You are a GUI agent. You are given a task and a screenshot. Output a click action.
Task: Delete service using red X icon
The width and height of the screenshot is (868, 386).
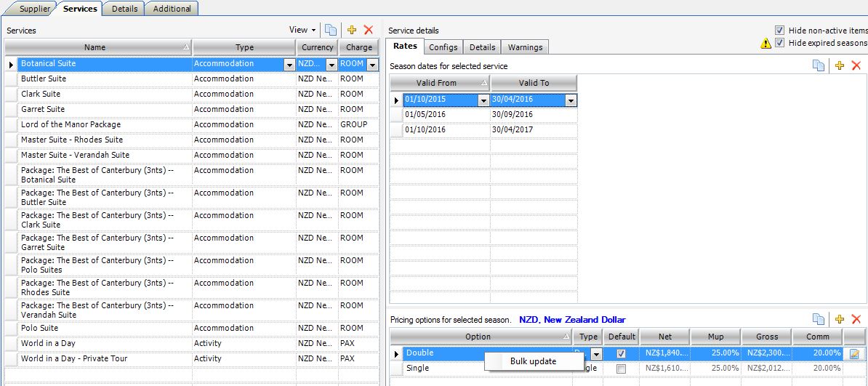(369, 30)
